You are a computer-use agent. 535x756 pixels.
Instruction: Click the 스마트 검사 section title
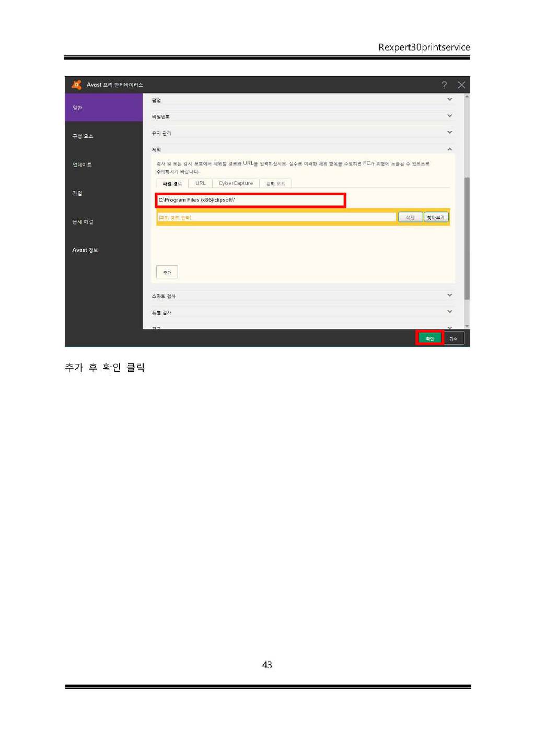[164, 296]
